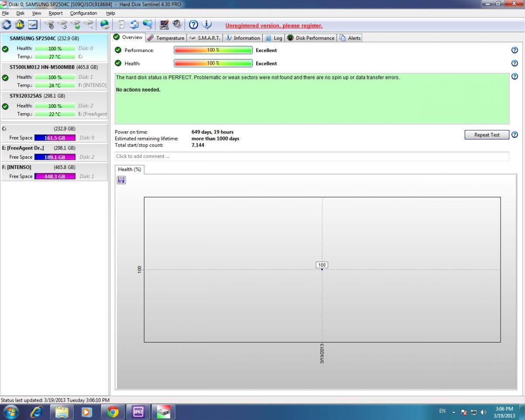Viewport: 525px width, 420px height.
Task: Click the Performance 100 % gradient bar
Action: coord(213,50)
